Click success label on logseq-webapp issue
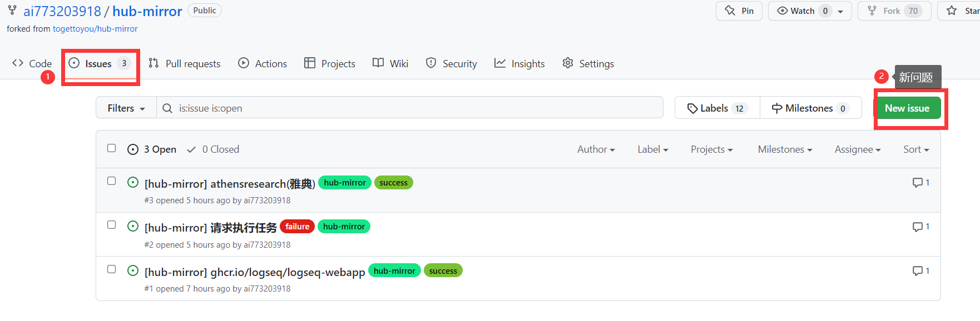980x321 pixels. pos(443,271)
